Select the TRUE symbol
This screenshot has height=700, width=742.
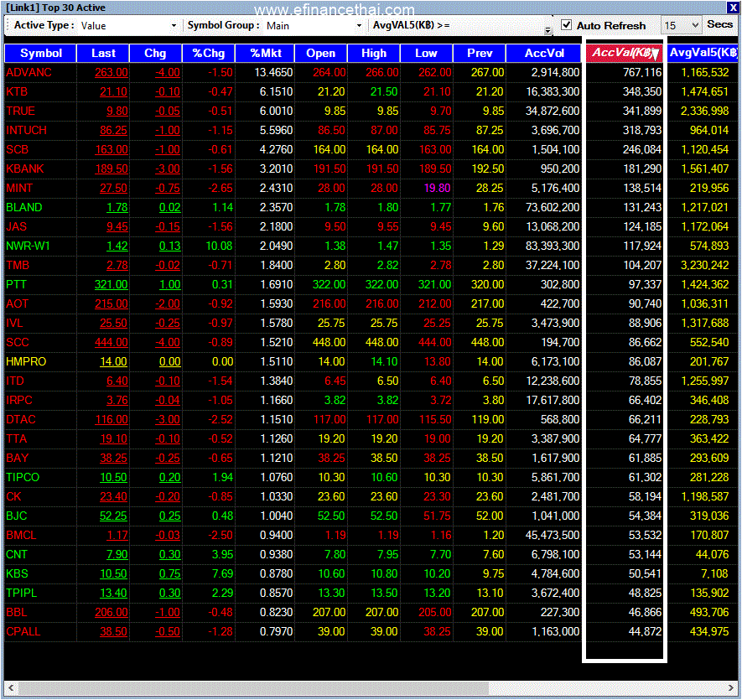[x=20, y=111]
